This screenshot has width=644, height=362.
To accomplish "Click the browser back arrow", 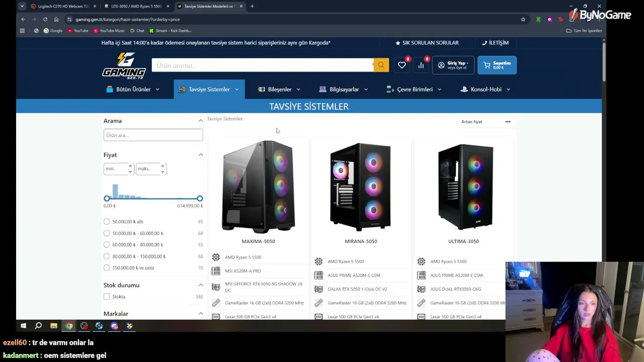I will [23, 20].
